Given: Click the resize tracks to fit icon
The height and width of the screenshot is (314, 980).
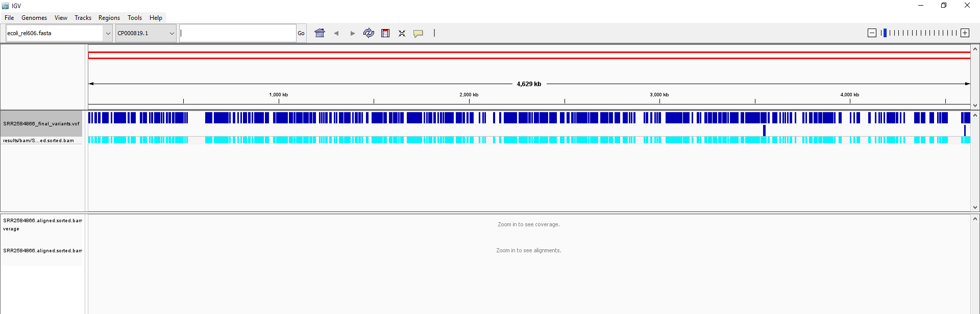Looking at the screenshot, I should [x=402, y=33].
